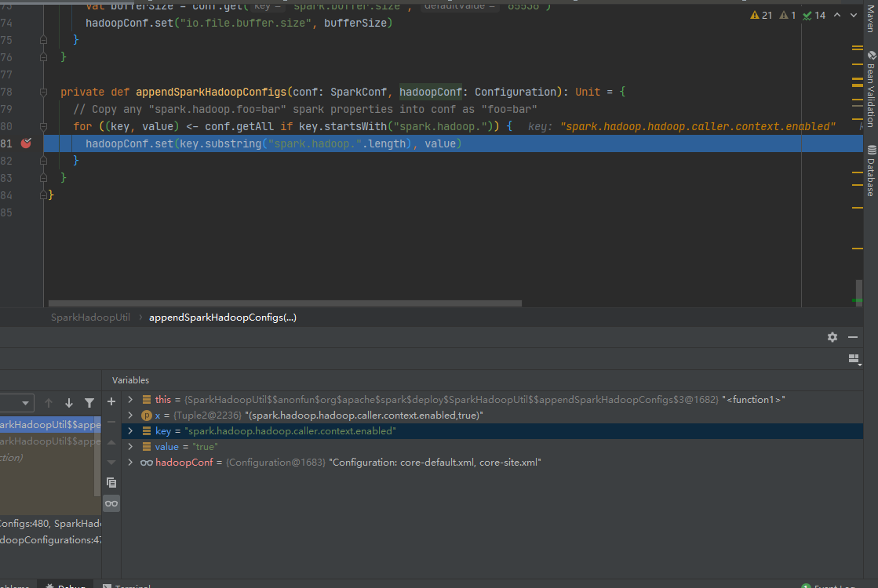Go to previous problem using the up chevron
Viewport: 878px width, 588px height.
click(x=836, y=14)
